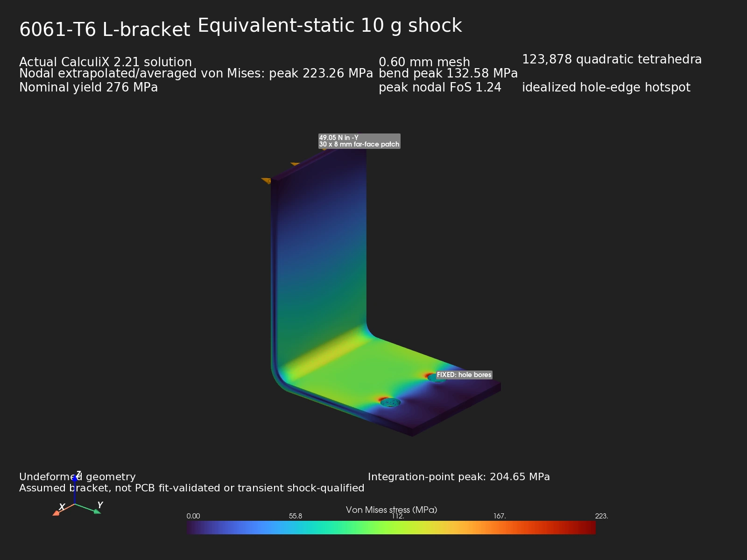Screen dimensions: 747x560
Task: Click the 'Assumed bracket, not PCB fit-validated' note
Action: pos(191,488)
